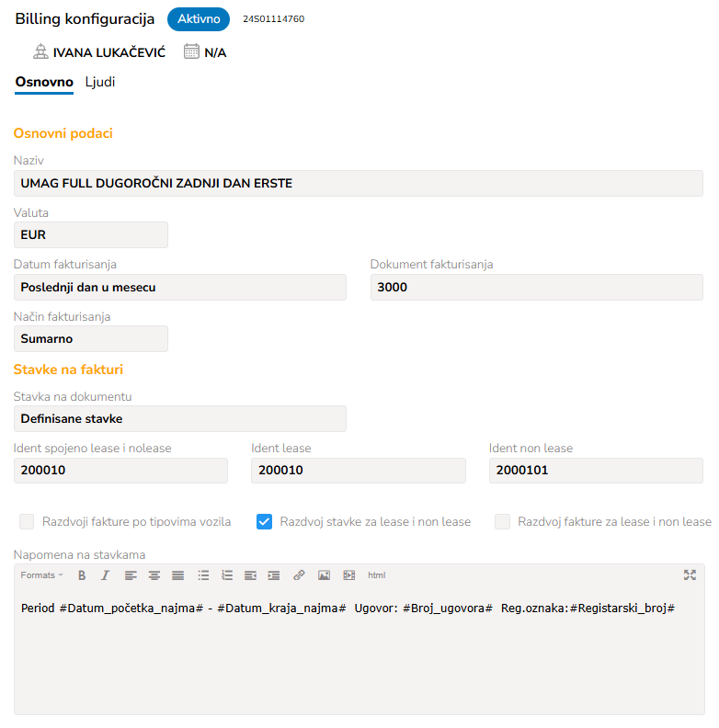Select the Osnovno tab

point(44,82)
